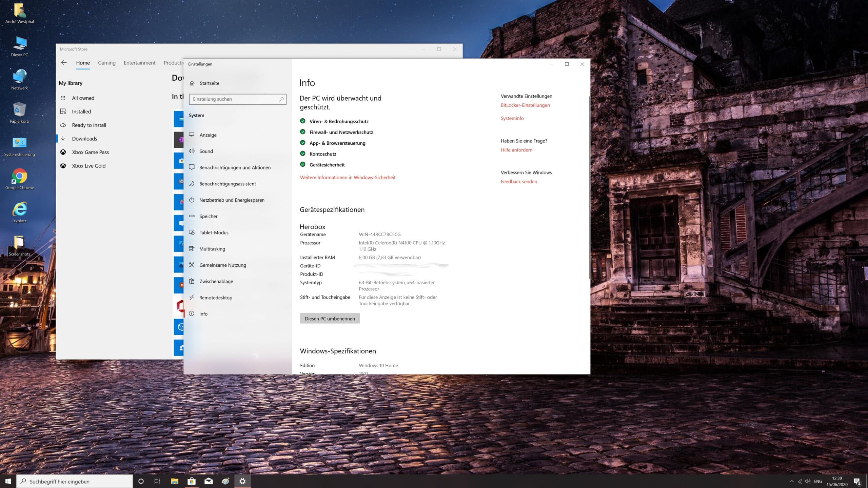Open Zwischenablage clipboard settings

pos(237,281)
